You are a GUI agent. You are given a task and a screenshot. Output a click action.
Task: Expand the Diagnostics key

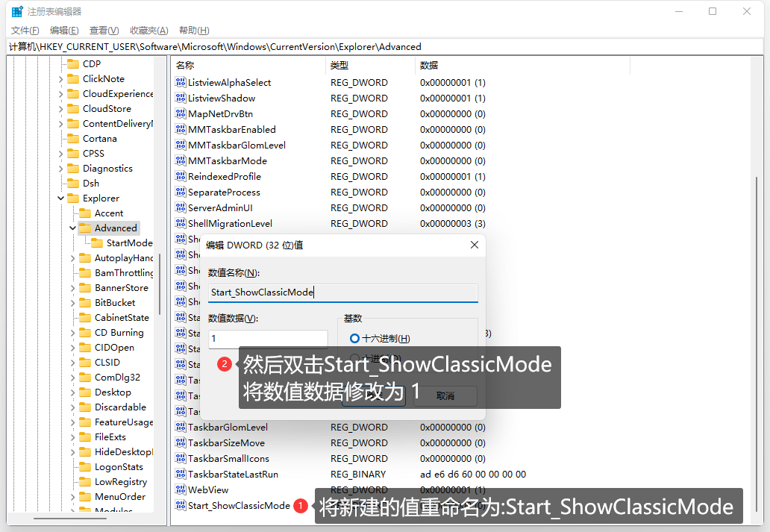pos(61,169)
